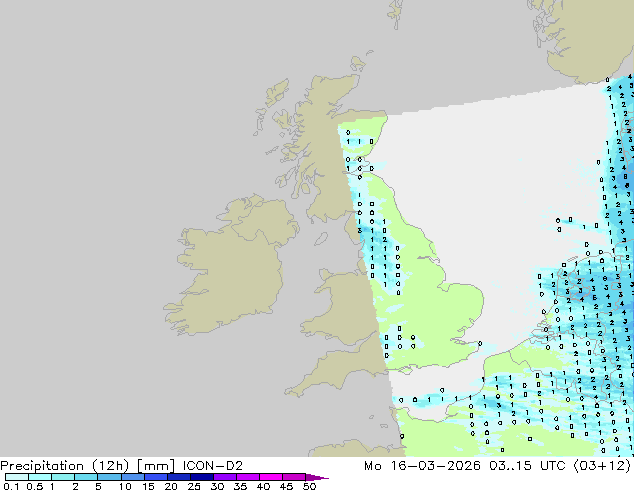
Task: Pick the purple legend color between 30 and 35
Action: click(x=228, y=478)
